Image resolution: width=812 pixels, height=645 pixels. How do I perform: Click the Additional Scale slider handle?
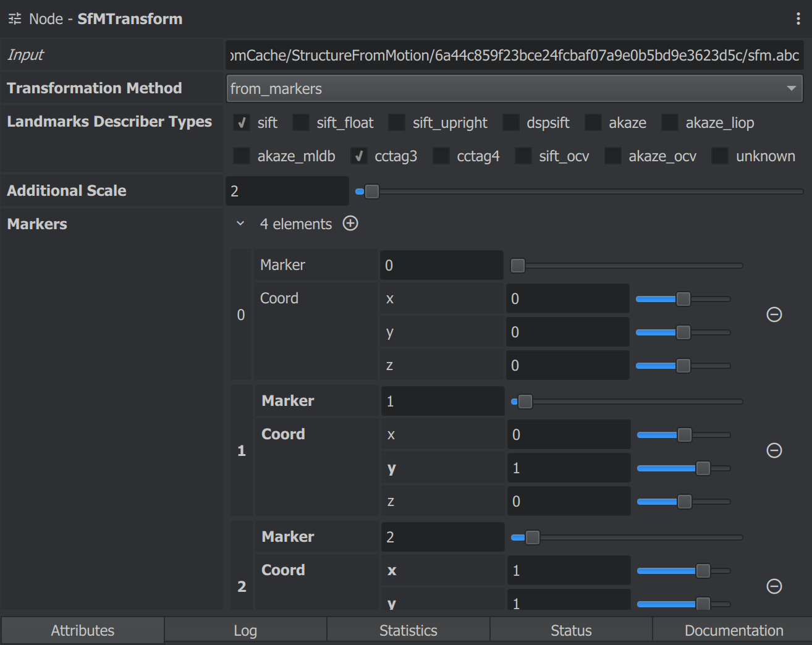click(371, 192)
